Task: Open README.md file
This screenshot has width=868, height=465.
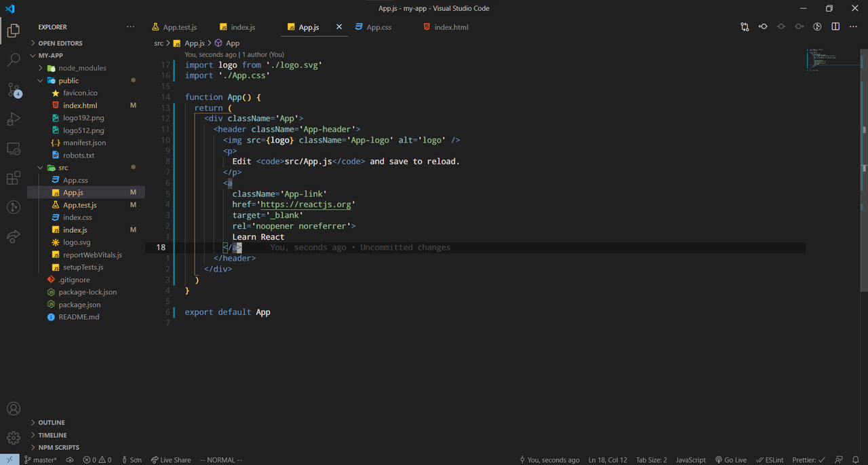Action: pos(86,317)
